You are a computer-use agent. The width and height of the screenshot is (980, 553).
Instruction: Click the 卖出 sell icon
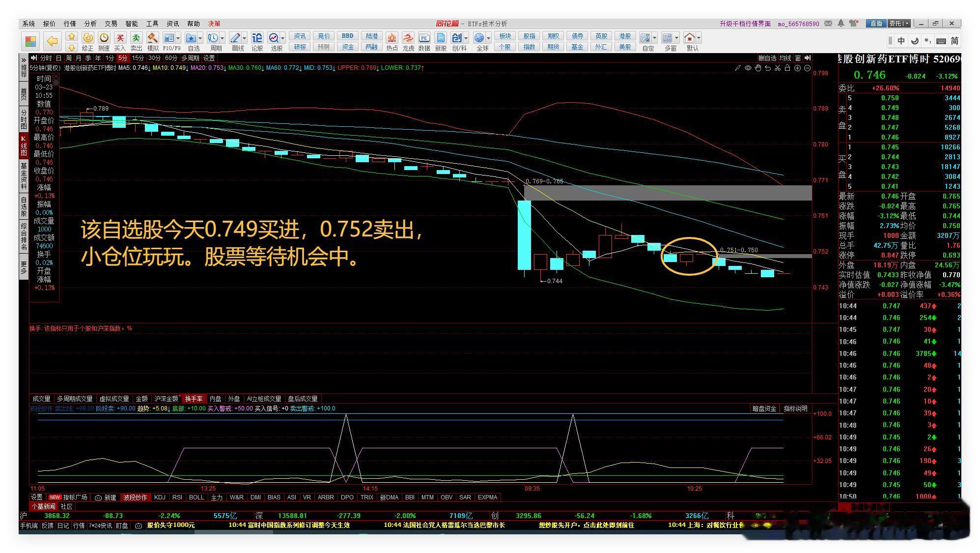click(136, 38)
